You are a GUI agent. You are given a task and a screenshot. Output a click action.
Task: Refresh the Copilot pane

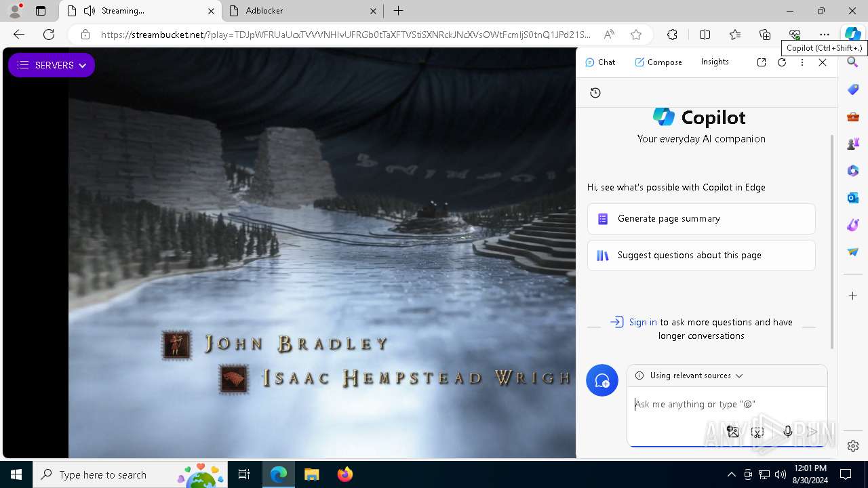(x=782, y=62)
